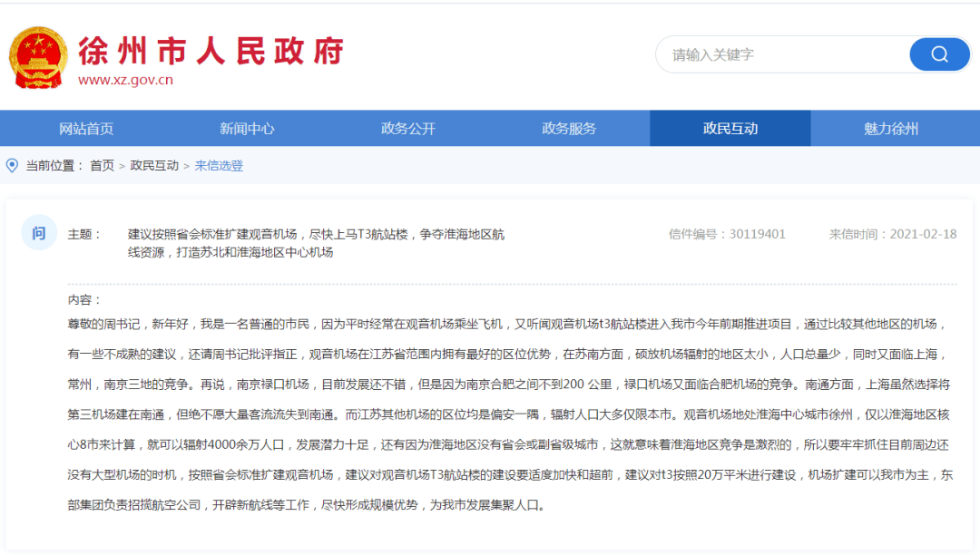This screenshot has width=980, height=555.
Task: Click the 徐州市人民政府 title text
Action: click(x=211, y=51)
